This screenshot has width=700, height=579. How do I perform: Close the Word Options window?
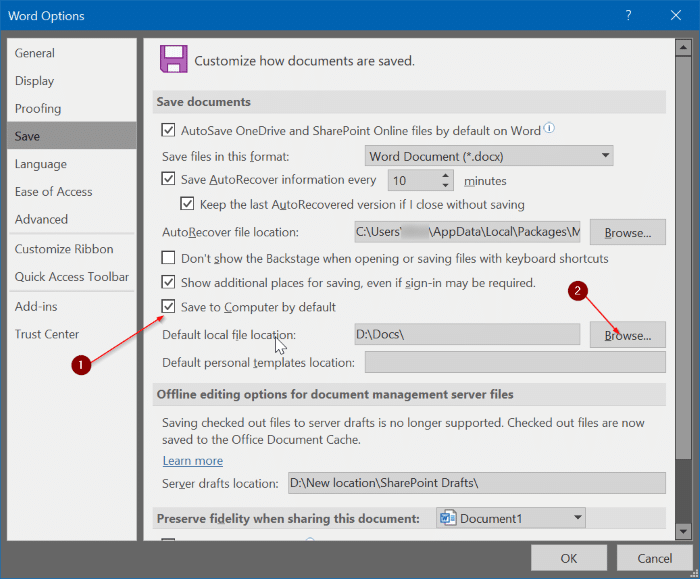point(676,16)
